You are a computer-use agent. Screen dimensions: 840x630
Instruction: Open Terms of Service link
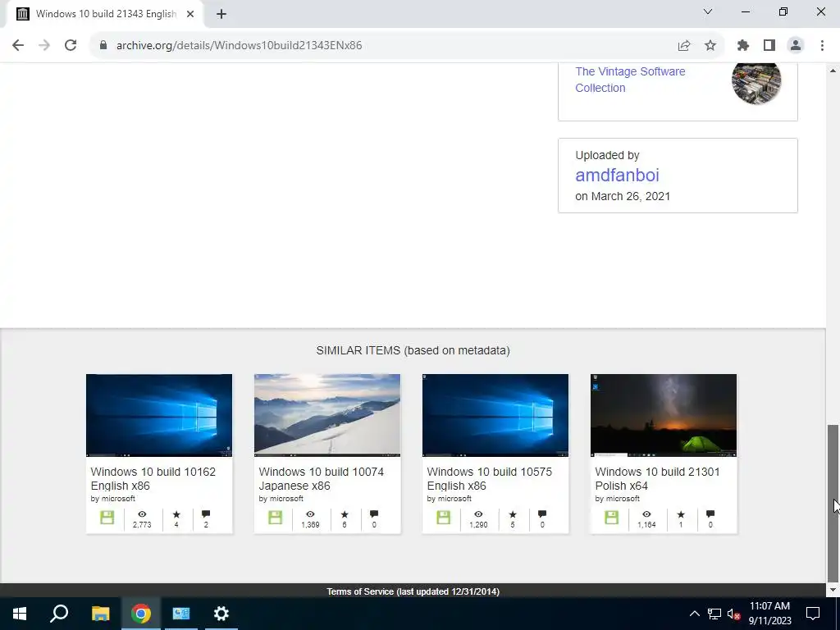tap(413, 591)
